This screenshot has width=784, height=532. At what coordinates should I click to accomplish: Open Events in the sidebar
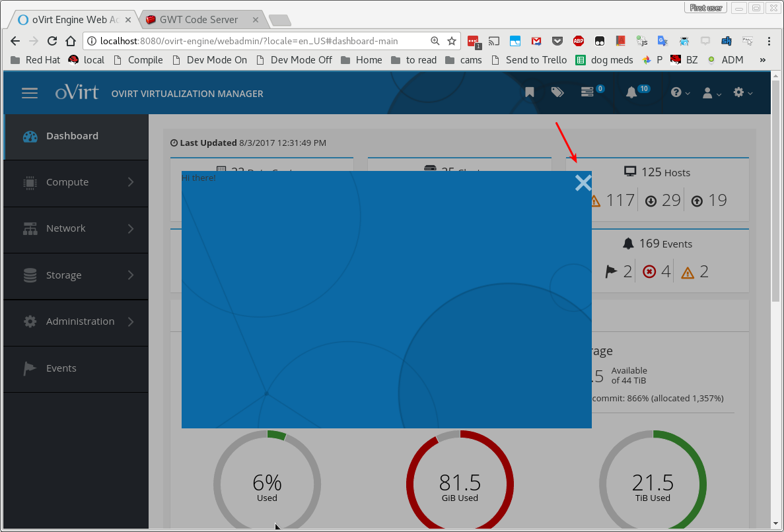[61, 368]
